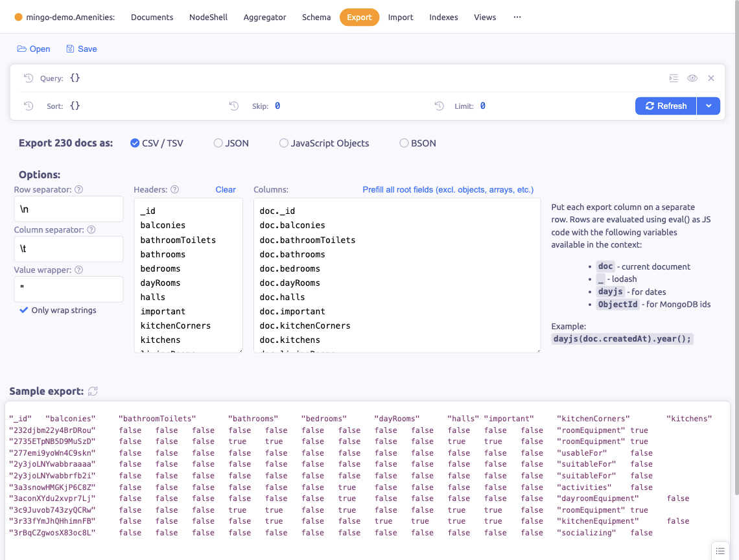Switch to the Aggregator tab
739x560 pixels.
point(264,17)
